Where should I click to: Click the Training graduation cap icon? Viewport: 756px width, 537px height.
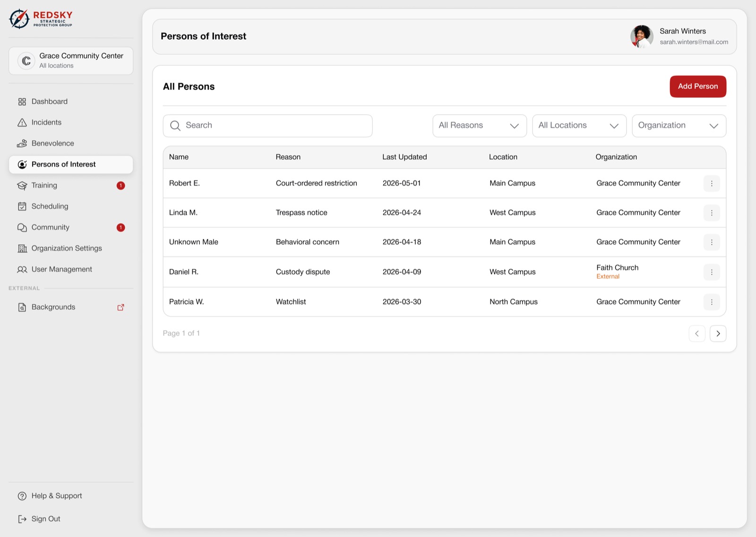tap(22, 185)
